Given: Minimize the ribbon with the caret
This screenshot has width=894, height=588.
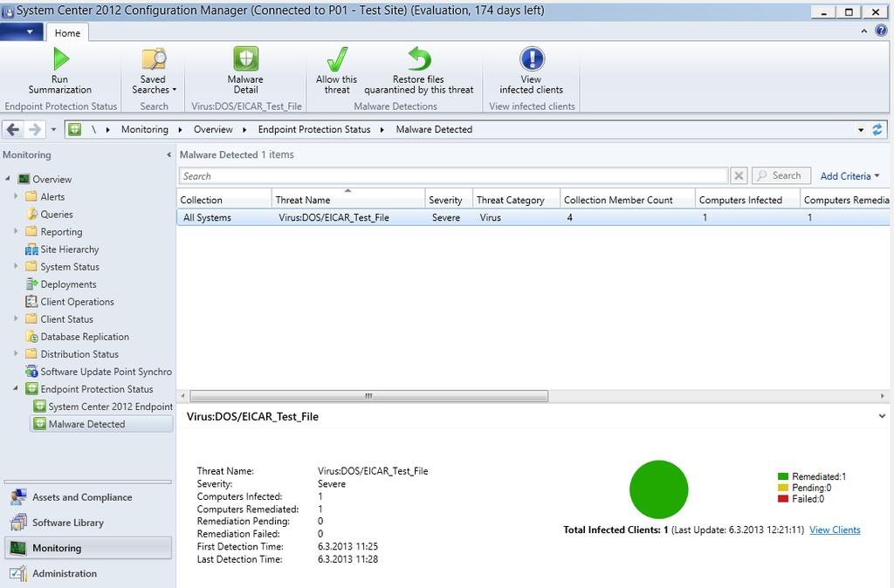Looking at the screenshot, I should [x=864, y=31].
